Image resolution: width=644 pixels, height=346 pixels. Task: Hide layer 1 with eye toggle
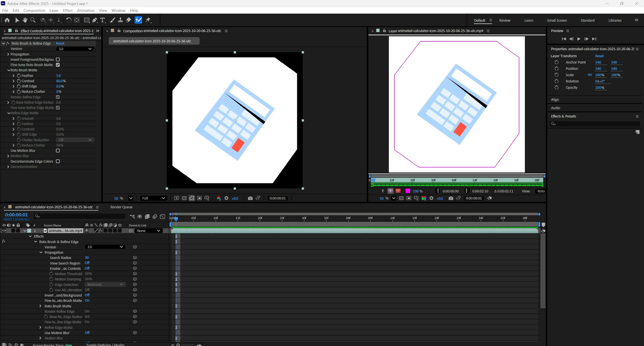click(x=4, y=230)
